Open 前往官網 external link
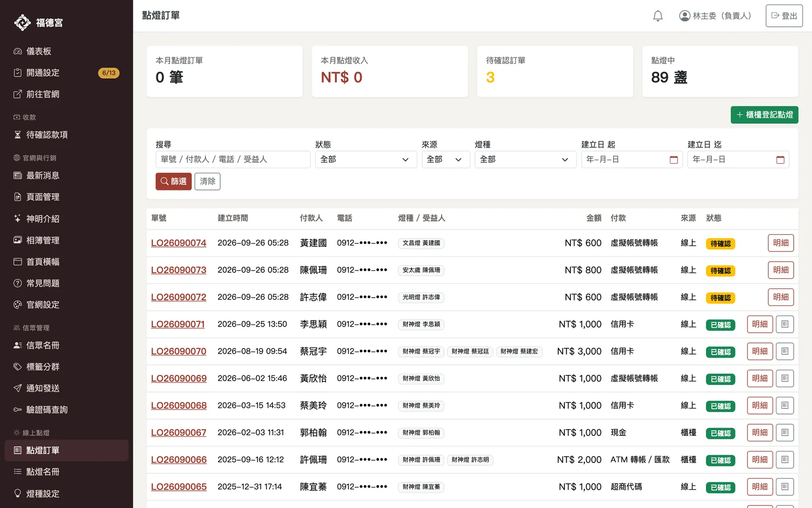Viewport: 812px width, 508px height. point(66,94)
